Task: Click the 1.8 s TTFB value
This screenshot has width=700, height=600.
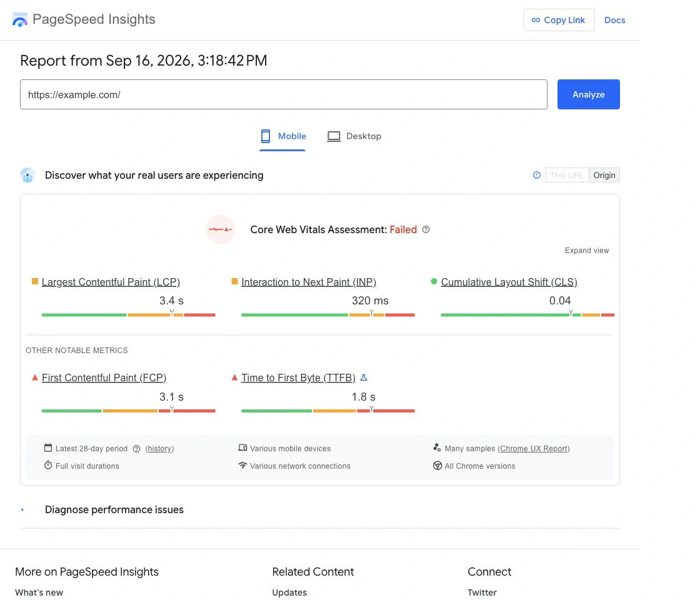Action: coord(363,397)
